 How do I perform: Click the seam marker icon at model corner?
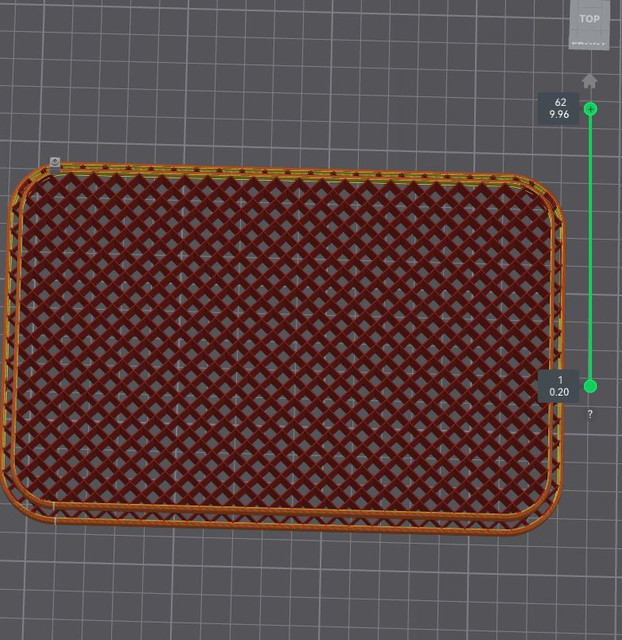pyautogui.click(x=55, y=162)
